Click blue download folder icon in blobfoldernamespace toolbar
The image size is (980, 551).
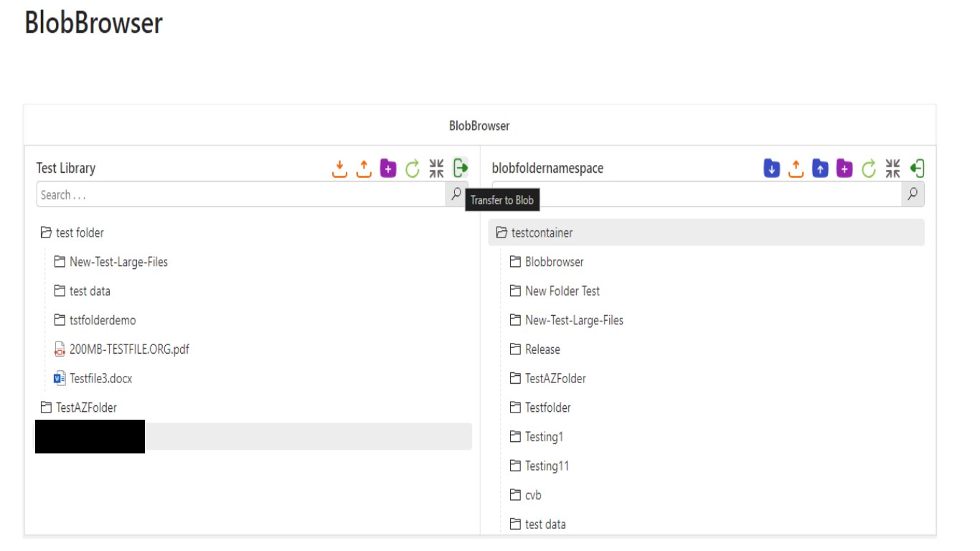click(772, 169)
